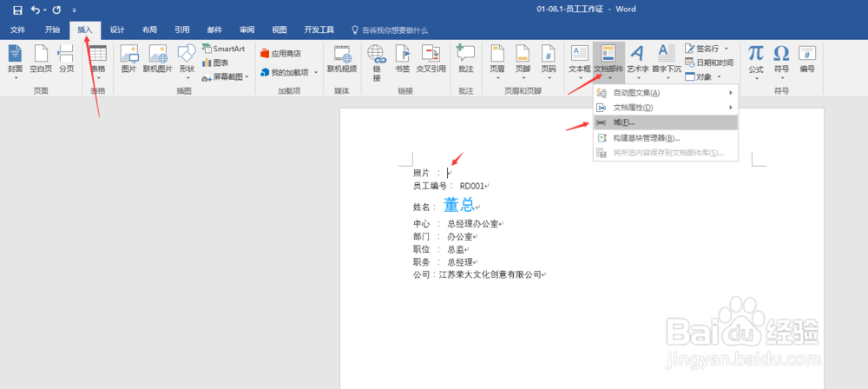Expand AutoText (自动图文集) submenu

tap(666, 93)
